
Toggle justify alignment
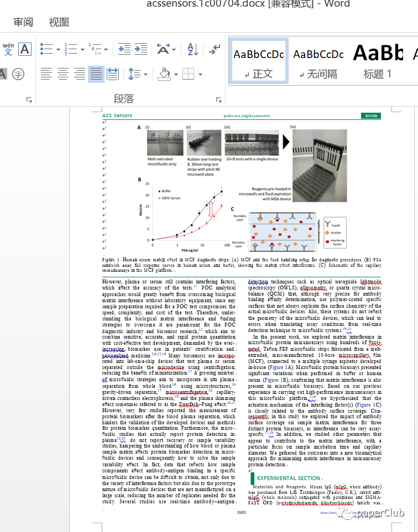click(96, 73)
